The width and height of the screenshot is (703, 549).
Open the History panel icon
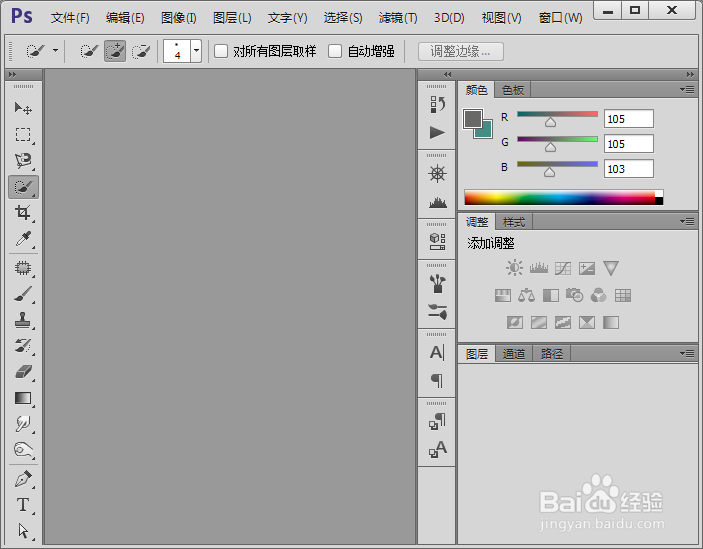(x=437, y=104)
